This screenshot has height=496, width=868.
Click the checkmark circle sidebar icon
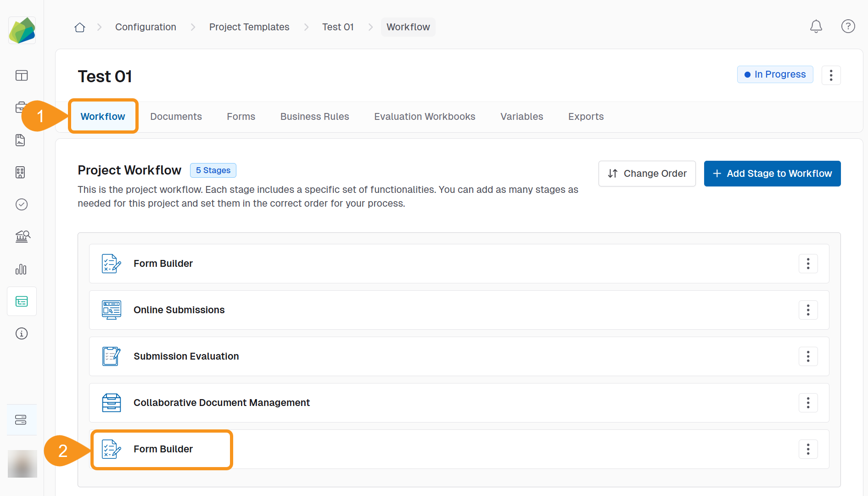point(22,204)
